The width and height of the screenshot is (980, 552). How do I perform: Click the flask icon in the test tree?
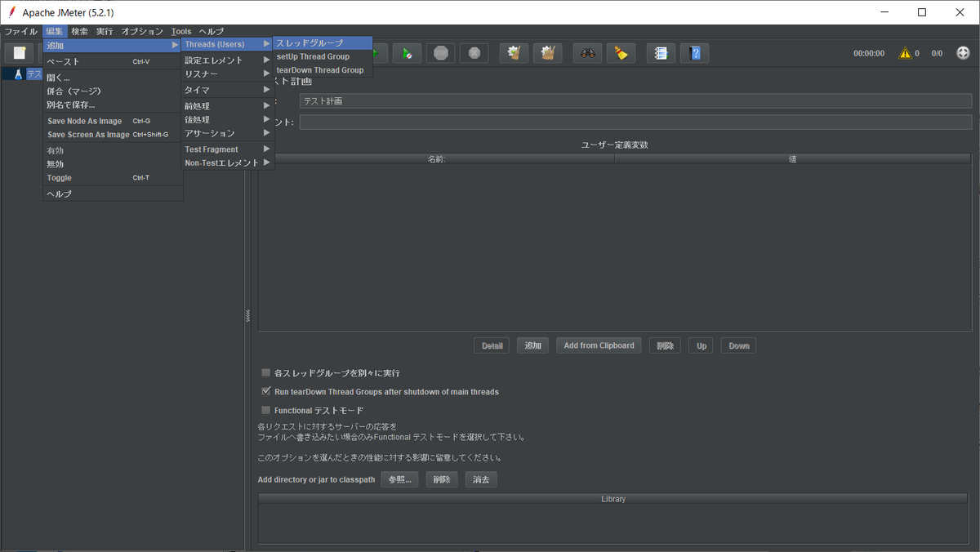[x=18, y=74]
